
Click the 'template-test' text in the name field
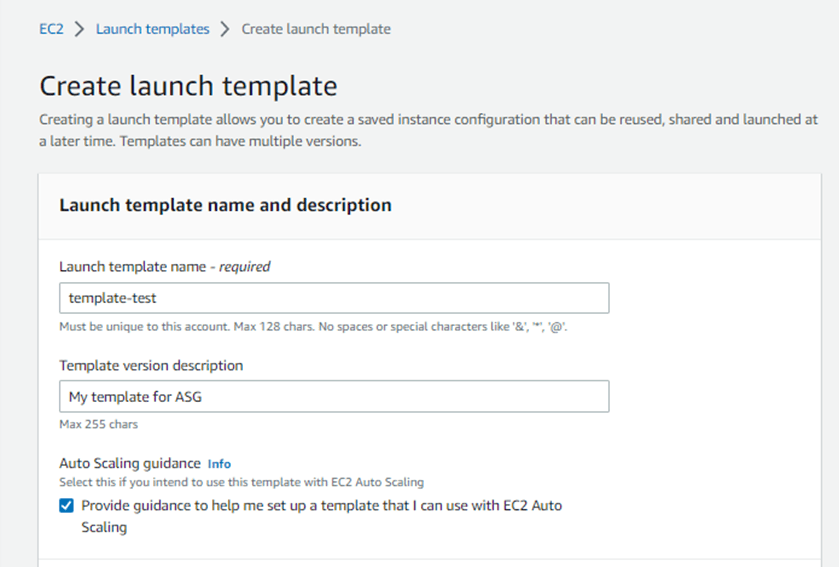click(112, 298)
